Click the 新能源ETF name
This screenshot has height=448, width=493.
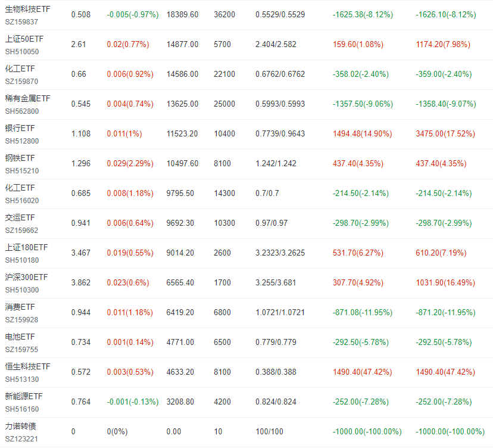pos(24,396)
